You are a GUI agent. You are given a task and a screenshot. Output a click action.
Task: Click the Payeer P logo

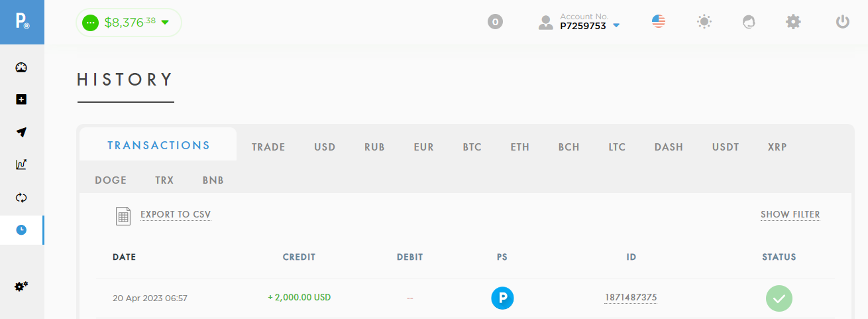(x=22, y=22)
